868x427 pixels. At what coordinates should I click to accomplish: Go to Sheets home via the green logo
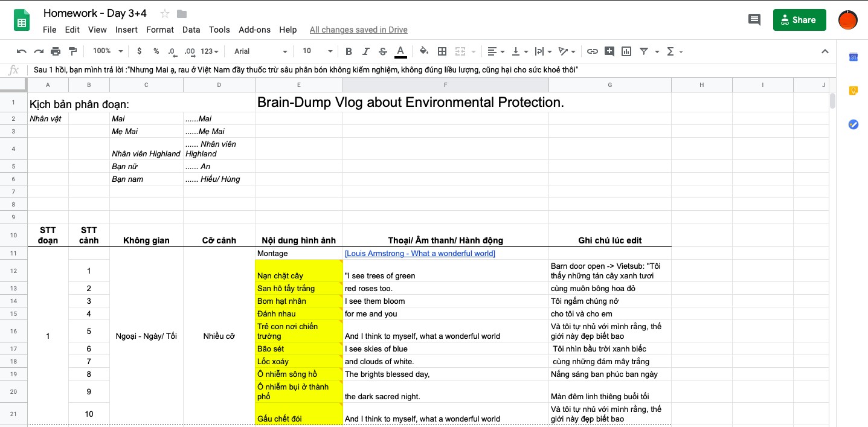coord(22,21)
